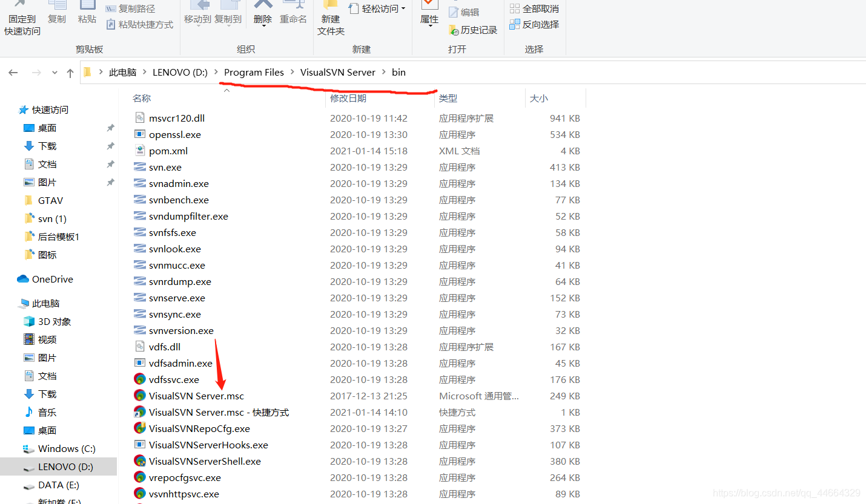Click the 视频 film icon in the sidebar
Viewport: 866px width, 504px height.
(x=28, y=339)
